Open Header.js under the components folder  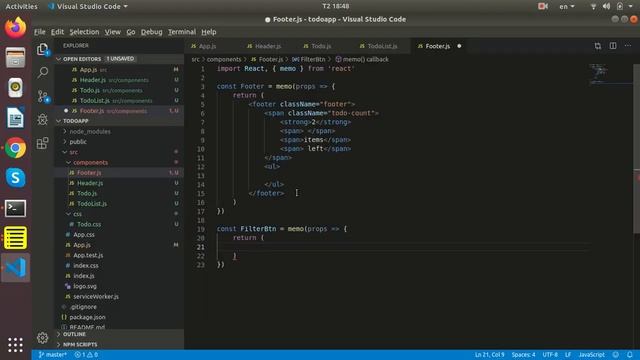tap(90, 183)
